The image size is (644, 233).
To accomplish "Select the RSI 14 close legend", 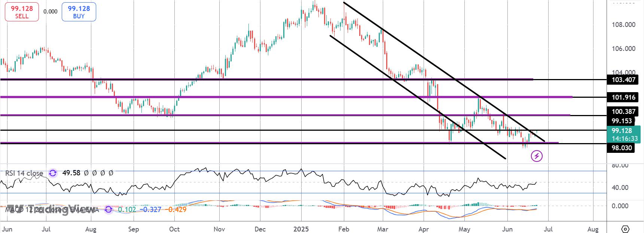I will (24, 173).
